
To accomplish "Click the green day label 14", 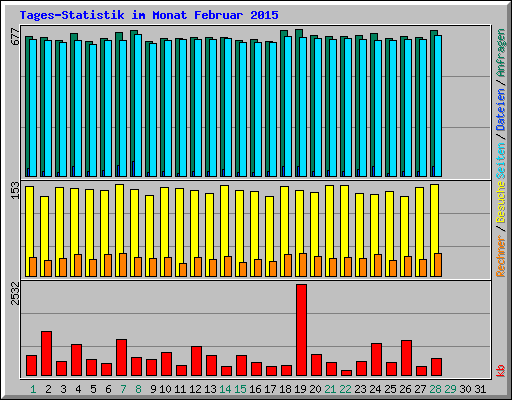I will (x=225, y=389).
